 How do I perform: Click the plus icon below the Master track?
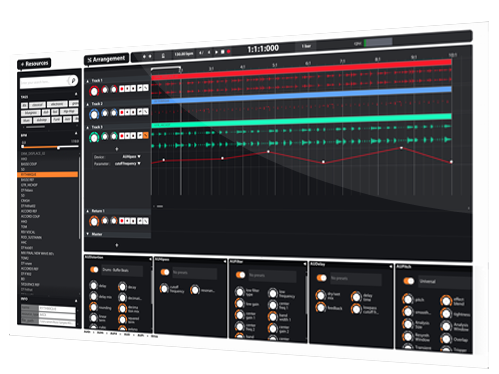[x=117, y=245]
